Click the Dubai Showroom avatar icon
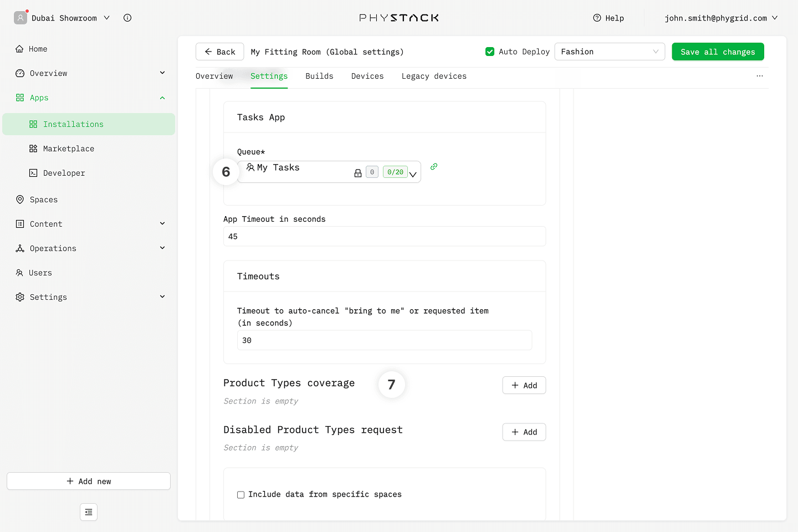This screenshot has height=532, width=798. (x=21, y=18)
